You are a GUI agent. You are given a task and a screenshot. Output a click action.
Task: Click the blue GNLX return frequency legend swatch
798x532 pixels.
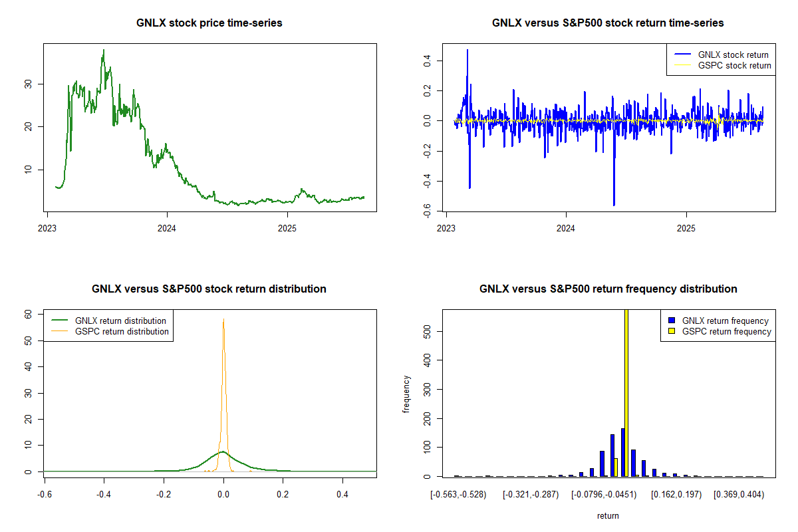(672, 321)
